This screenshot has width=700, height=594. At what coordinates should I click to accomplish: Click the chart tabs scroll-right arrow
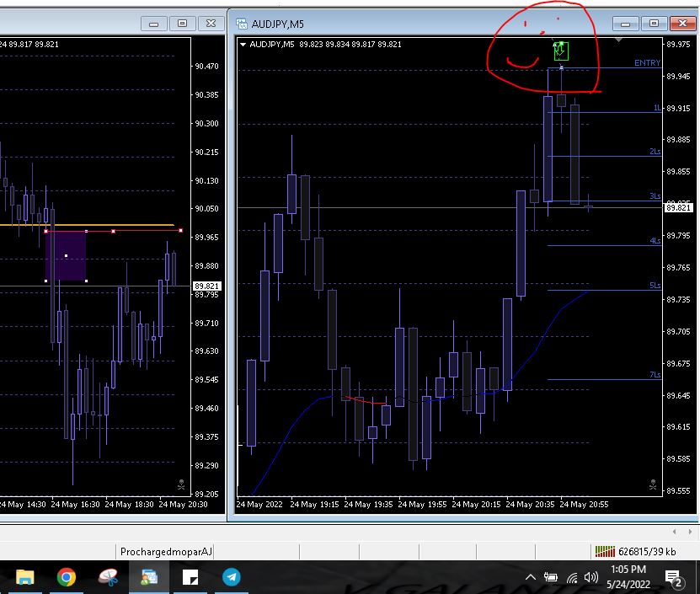click(690, 532)
